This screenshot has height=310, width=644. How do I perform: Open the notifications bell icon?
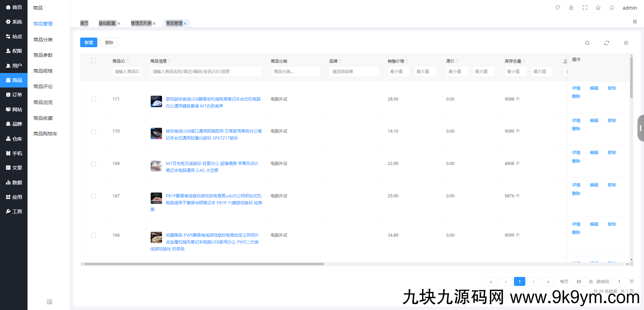click(x=612, y=7)
